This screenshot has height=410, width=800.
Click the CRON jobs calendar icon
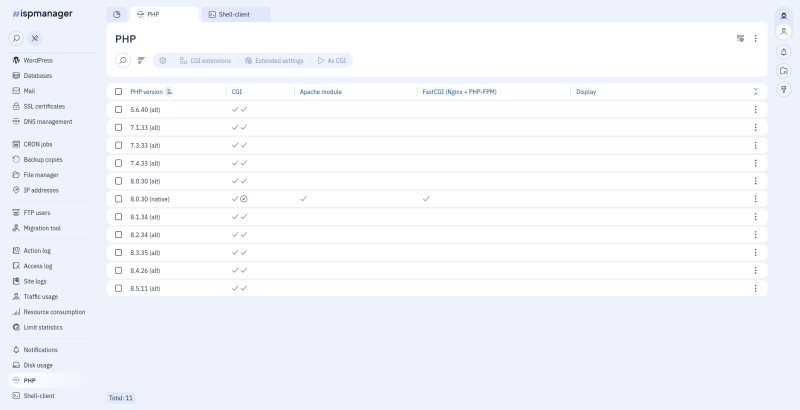(x=16, y=144)
